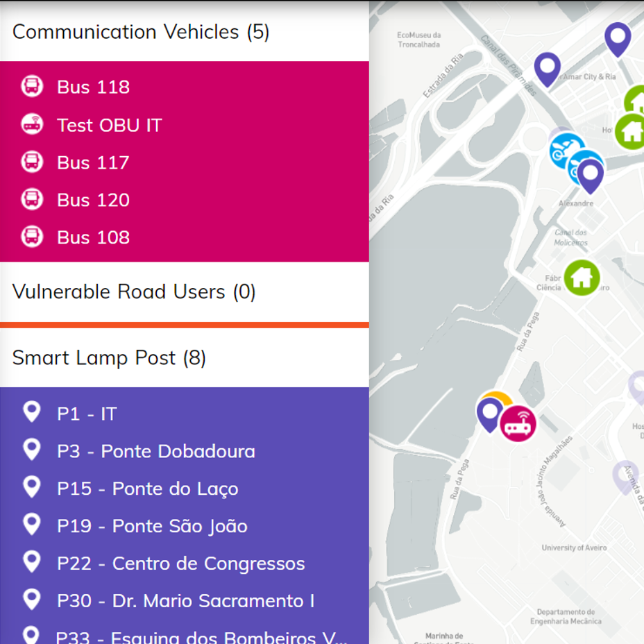This screenshot has width=644, height=644.
Task: Select Bus 117 from vehicle list
Action: pos(185,162)
